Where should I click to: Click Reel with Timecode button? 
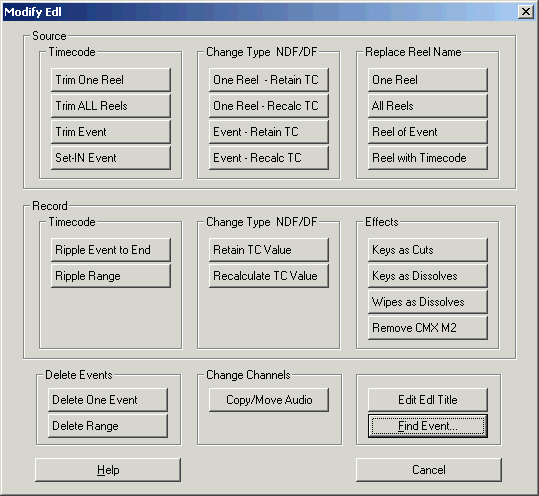428,158
